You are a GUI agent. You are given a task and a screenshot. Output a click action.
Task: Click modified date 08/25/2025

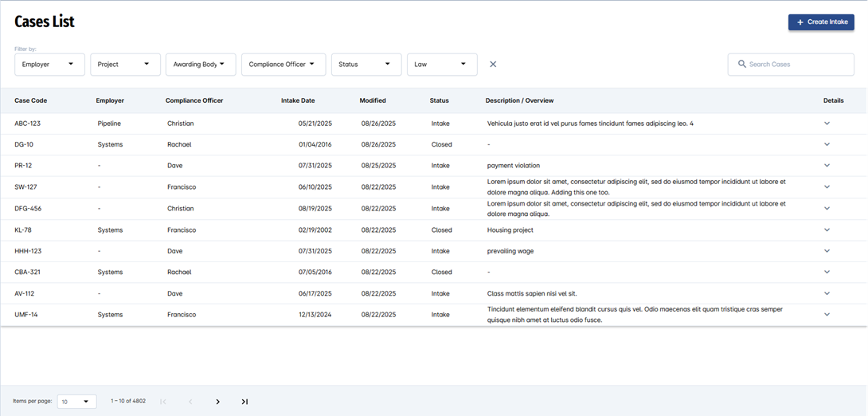pos(378,166)
